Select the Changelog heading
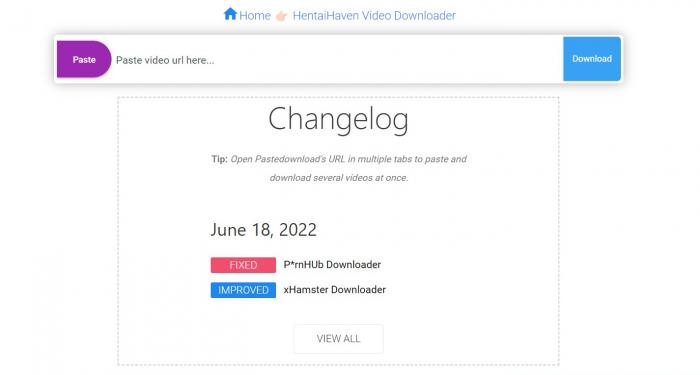Screen dimensions: 700x375 click(338, 119)
